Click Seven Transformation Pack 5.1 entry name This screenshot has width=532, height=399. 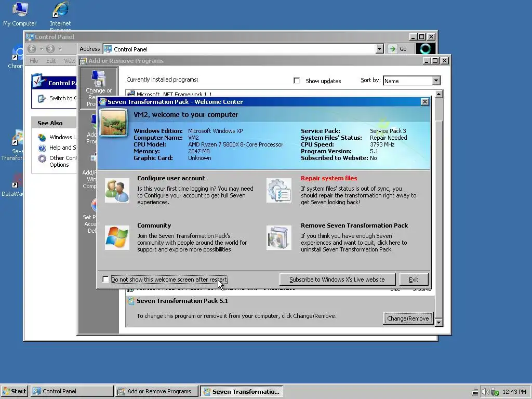(182, 301)
